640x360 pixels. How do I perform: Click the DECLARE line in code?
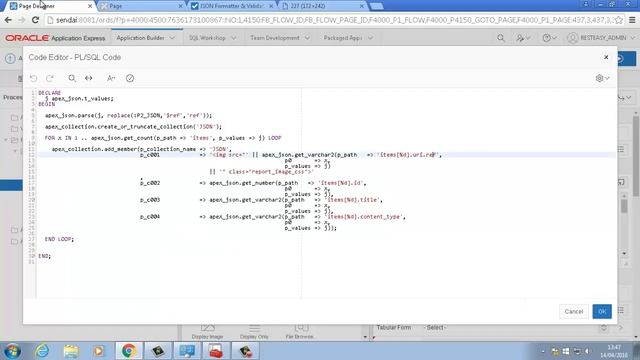[49, 93]
